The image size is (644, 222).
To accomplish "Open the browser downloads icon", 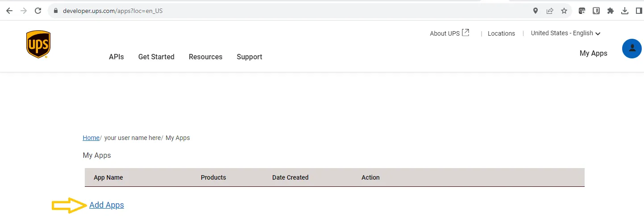I will [625, 11].
